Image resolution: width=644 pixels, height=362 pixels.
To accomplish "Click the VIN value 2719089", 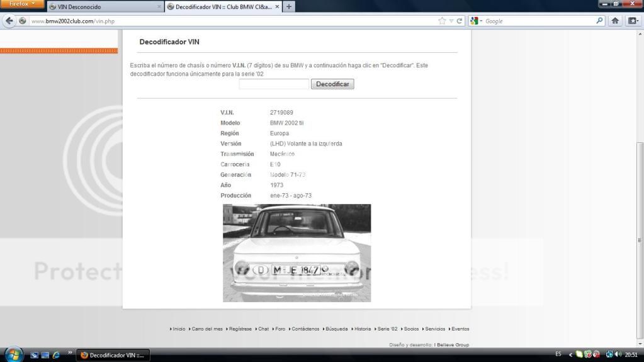I will tap(281, 113).
